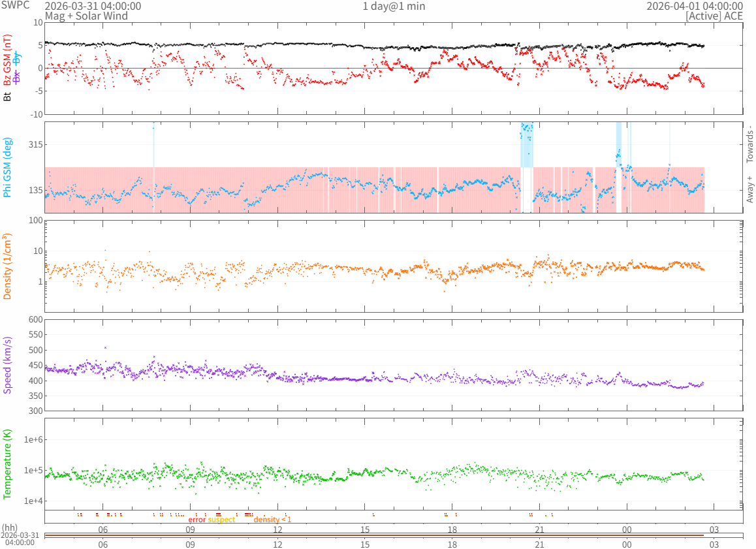
Task: Click the Temperature (K) axis label
Action: click(x=7, y=464)
